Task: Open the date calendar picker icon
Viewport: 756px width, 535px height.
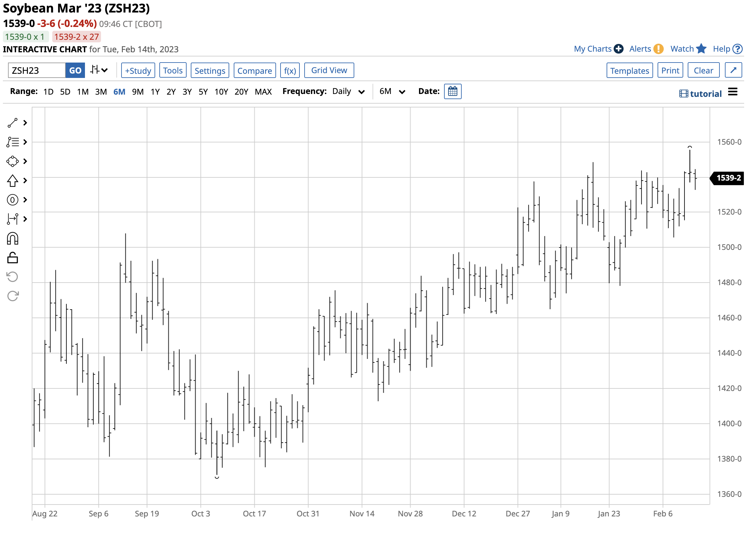Action: coord(452,92)
